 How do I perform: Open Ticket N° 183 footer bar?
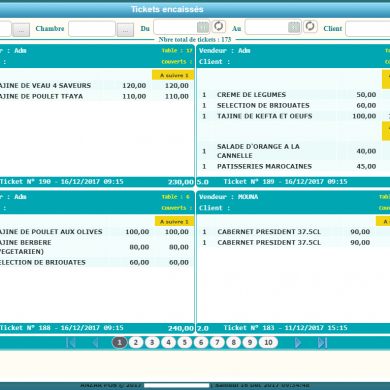(x=293, y=328)
